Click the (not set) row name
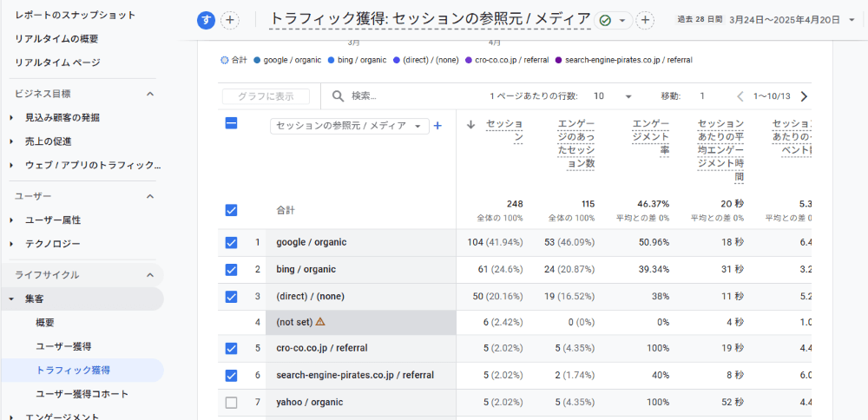 [294, 321]
